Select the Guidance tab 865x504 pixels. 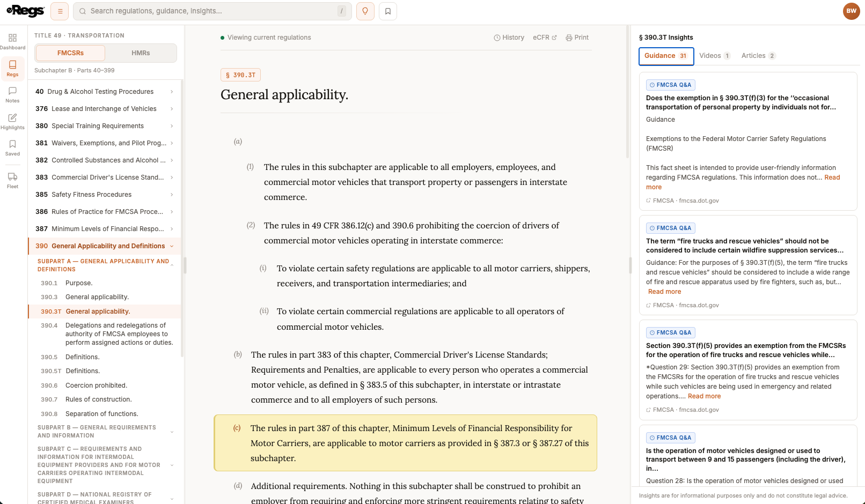click(x=666, y=56)
